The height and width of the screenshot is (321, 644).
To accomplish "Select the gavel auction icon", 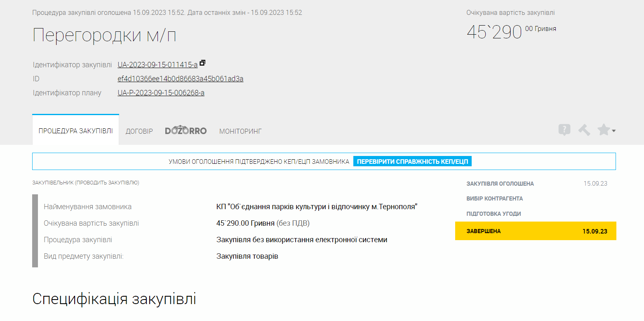I will (x=584, y=130).
